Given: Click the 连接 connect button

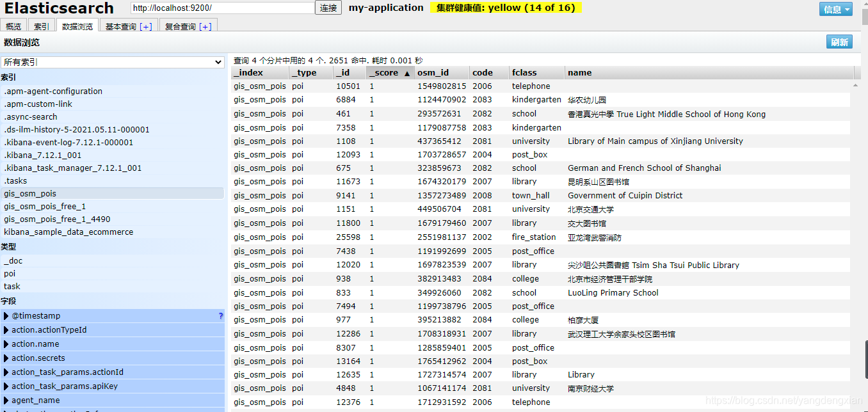Looking at the screenshot, I should [x=328, y=8].
